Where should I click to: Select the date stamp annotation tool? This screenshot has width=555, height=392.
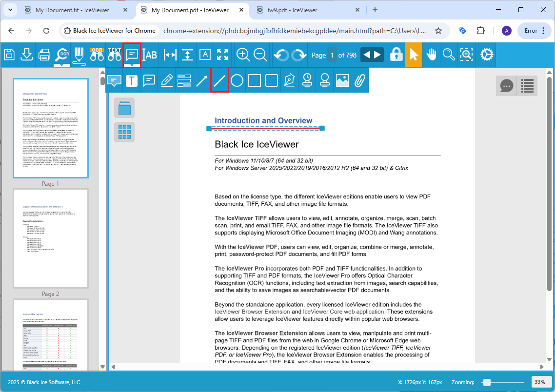coord(307,80)
